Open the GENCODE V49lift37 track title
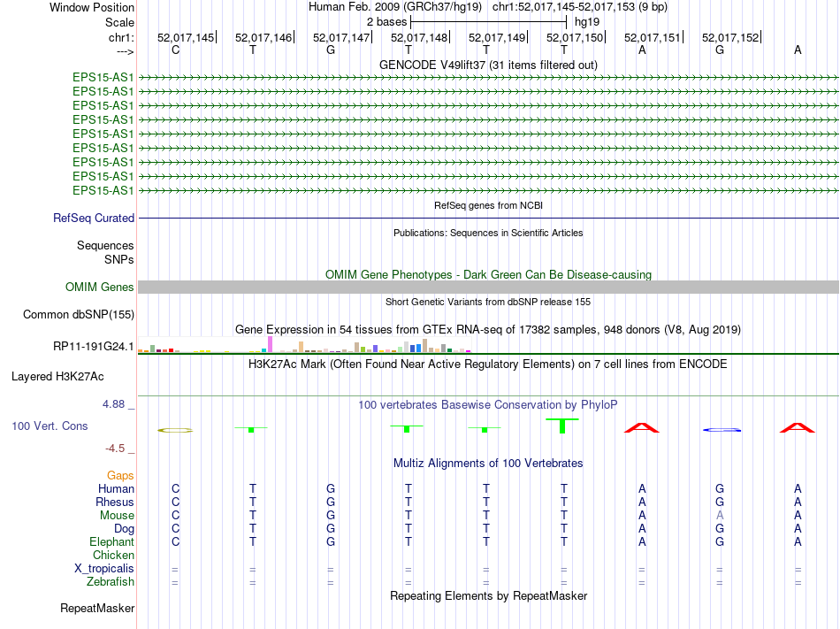 (x=488, y=65)
